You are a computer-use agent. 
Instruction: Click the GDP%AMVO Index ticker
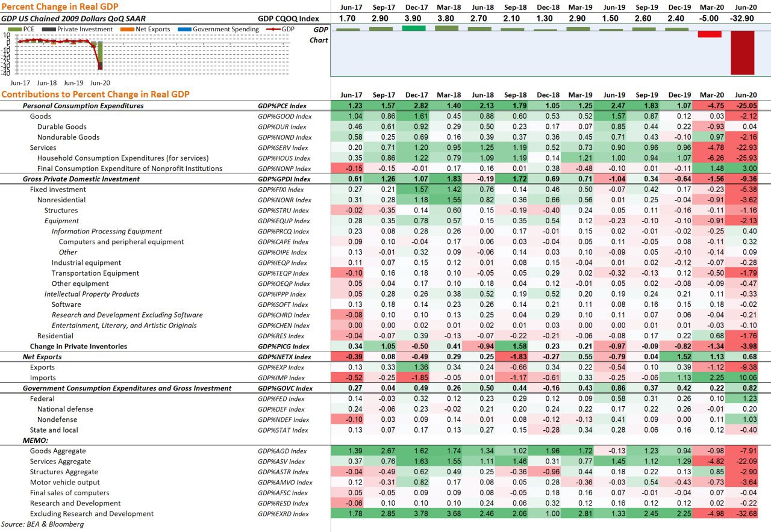285,483
